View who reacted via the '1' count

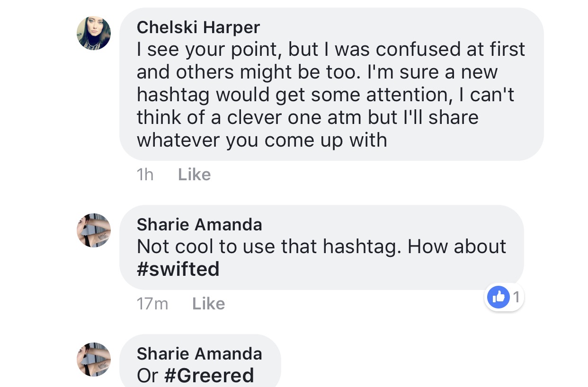(516, 297)
